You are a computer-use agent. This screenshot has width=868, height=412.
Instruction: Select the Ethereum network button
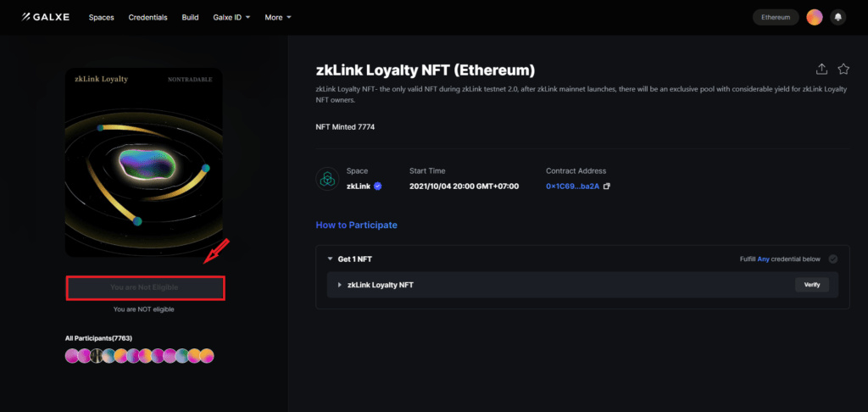click(x=776, y=17)
